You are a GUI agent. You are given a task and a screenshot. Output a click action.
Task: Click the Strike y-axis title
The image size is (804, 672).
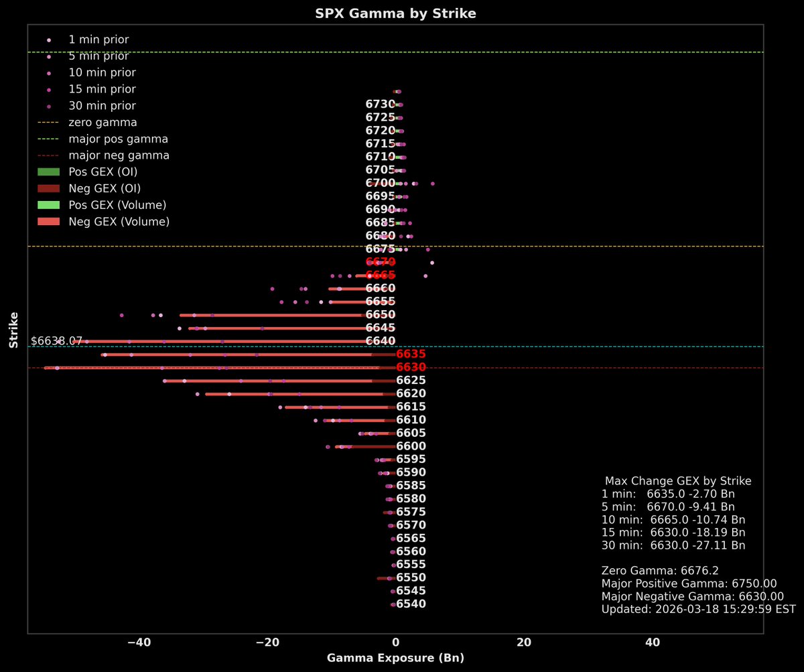(13, 330)
